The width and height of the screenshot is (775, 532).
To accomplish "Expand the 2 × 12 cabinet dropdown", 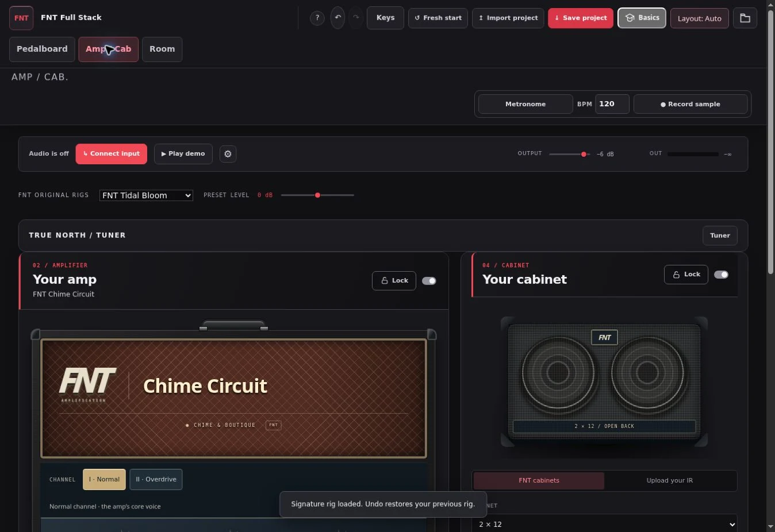I will 605,524.
